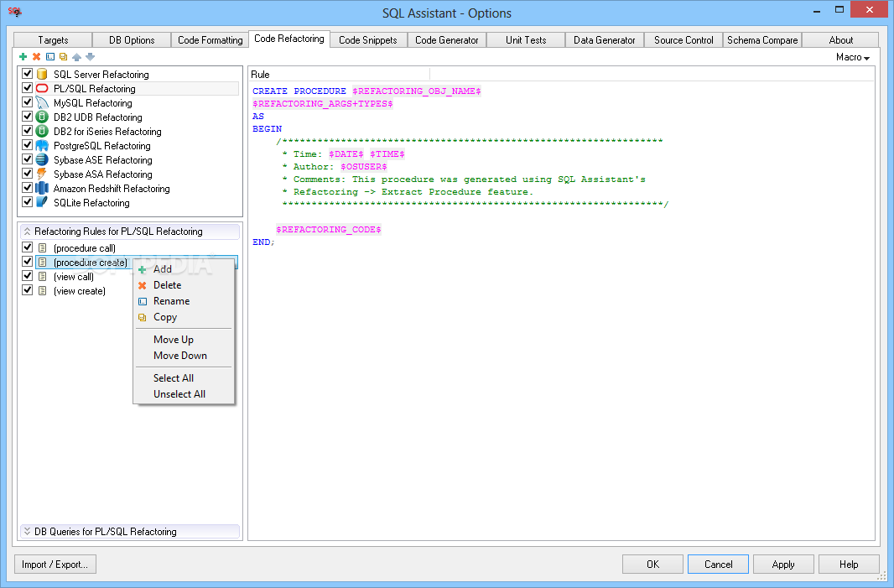The height and width of the screenshot is (588, 894).
Task: Select the PostgreSQL elephant icon
Action: click(42, 146)
